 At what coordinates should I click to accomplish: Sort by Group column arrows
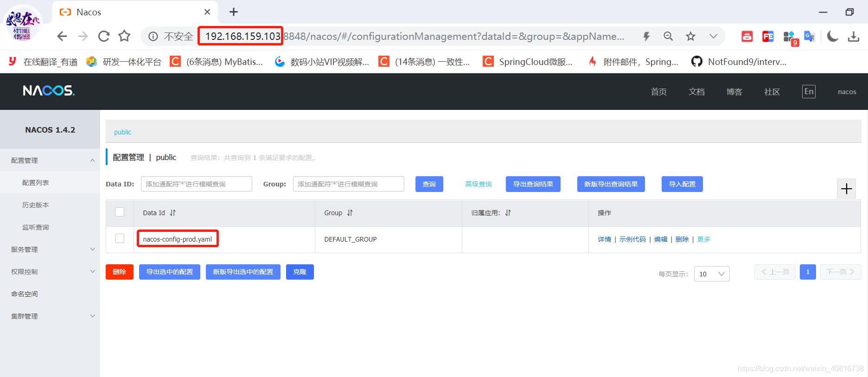coord(350,213)
